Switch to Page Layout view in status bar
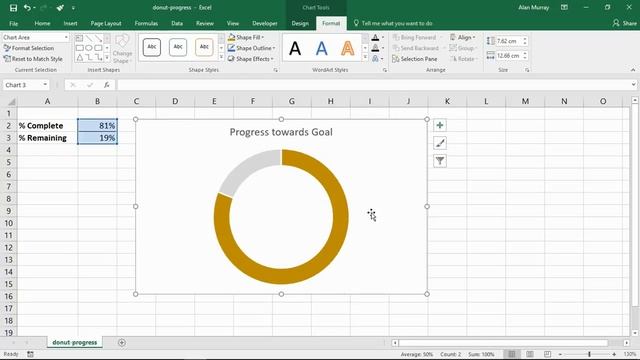The width and height of the screenshot is (640, 360). tap(530, 354)
